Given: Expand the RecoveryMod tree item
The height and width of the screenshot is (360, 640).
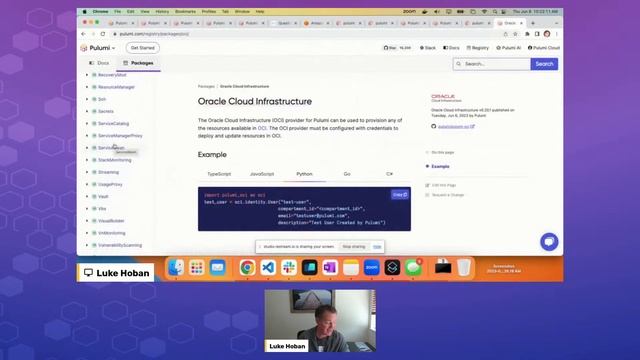Looking at the screenshot, I should coord(87,75).
